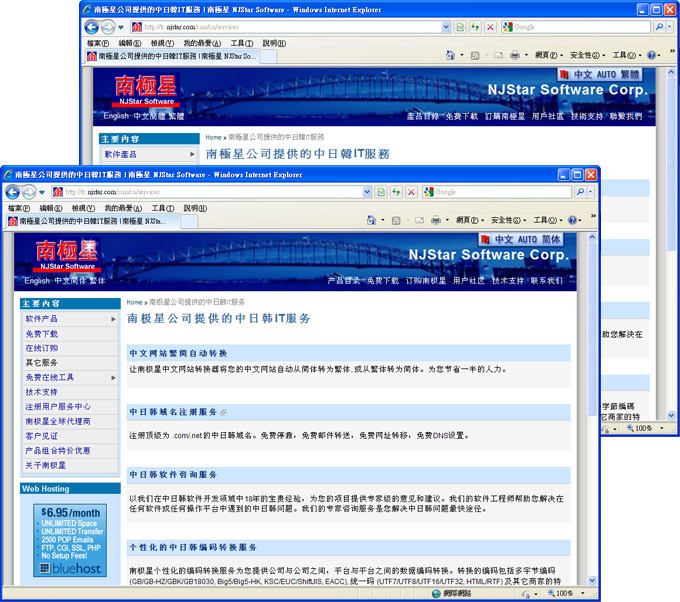Open 網頁 dropdown in front window
The image size is (680, 602).
click(470, 220)
